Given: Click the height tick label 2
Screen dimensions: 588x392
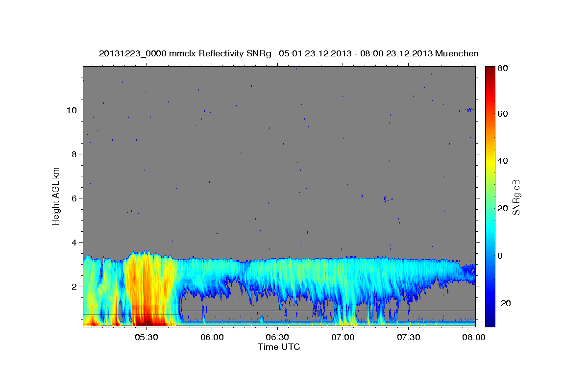Looking at the screenshot, I should pos(74,286).
